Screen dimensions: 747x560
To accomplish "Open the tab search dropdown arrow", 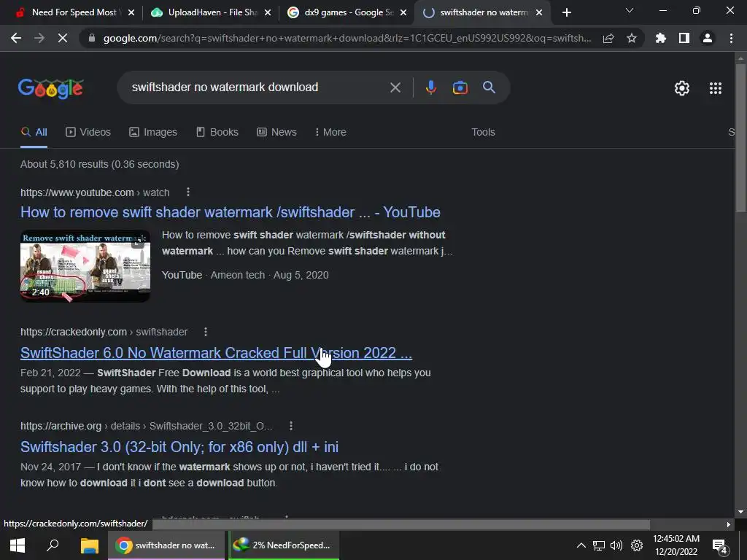I will point(630,10).
